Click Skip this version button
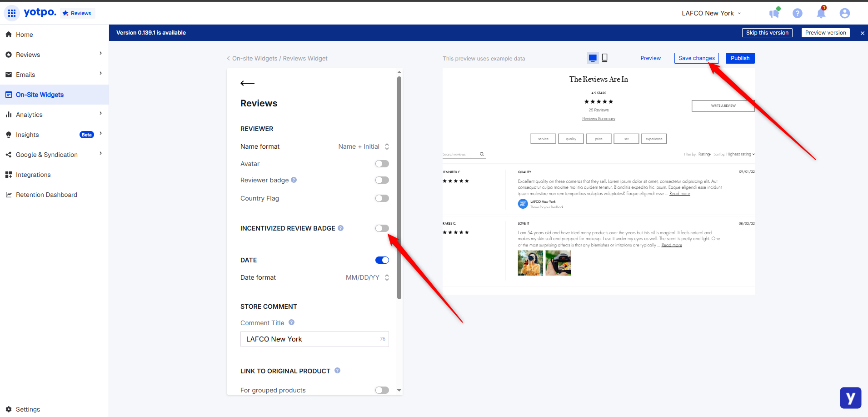Viewport: 868px width, 417px height. 767,33
